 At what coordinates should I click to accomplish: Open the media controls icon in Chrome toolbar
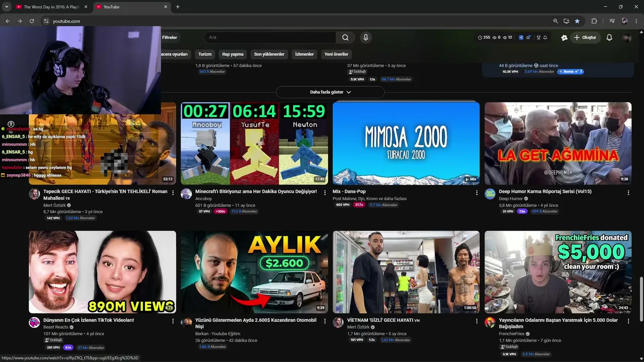(612, 21)
